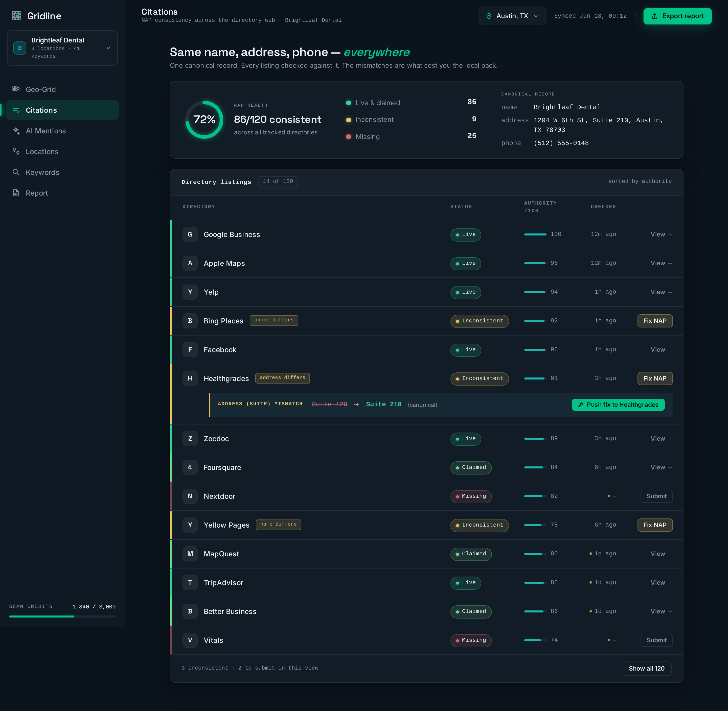Click the location pin icon beside Austin, TX

pyautogui.click(x=489, y=16)
